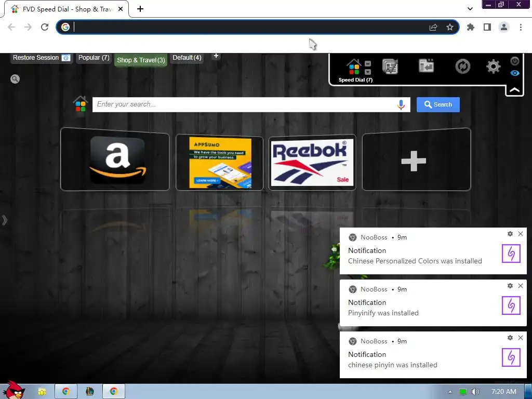Open the Recently Closed tabs icon in the panel
The image size is (532, 399).
coord(427,66)
